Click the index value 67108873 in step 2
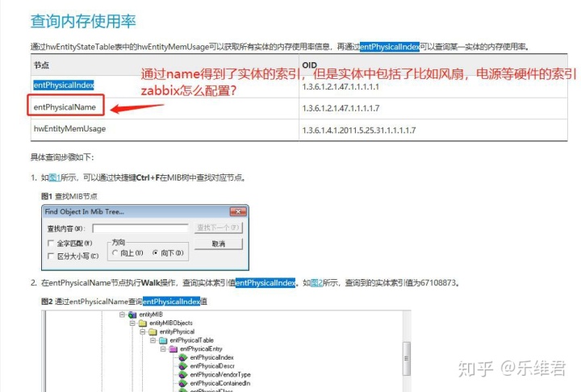 click(x=438, y=283)
